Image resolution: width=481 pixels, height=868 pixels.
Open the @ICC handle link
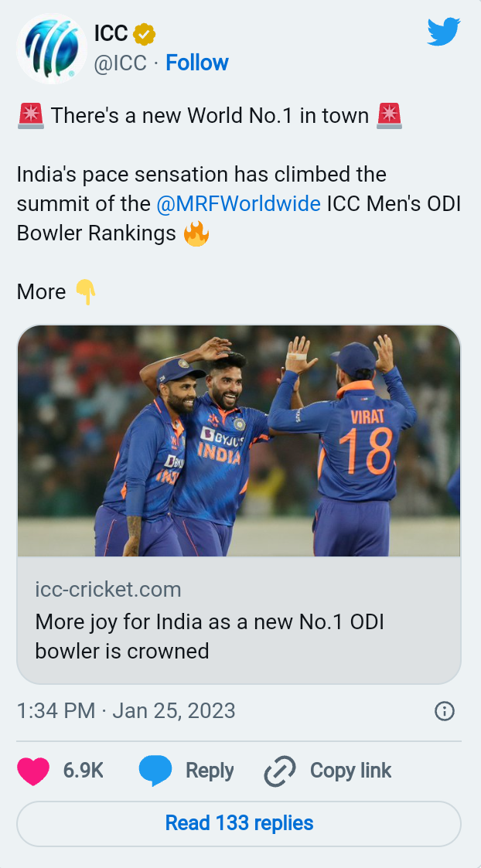click(x=121, y=63)
